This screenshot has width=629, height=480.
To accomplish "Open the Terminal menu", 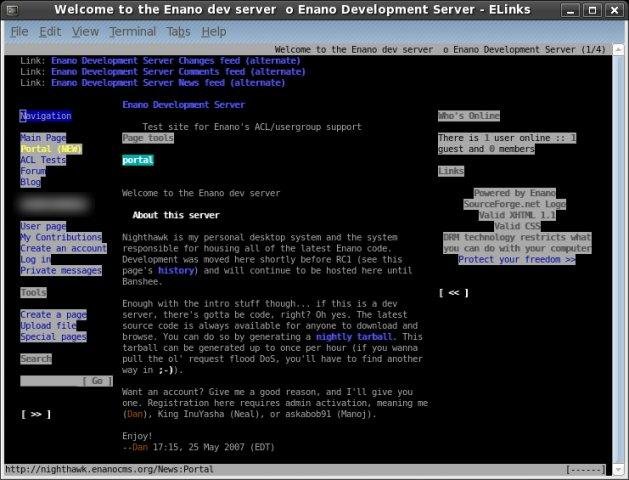I will pos(133,31).
